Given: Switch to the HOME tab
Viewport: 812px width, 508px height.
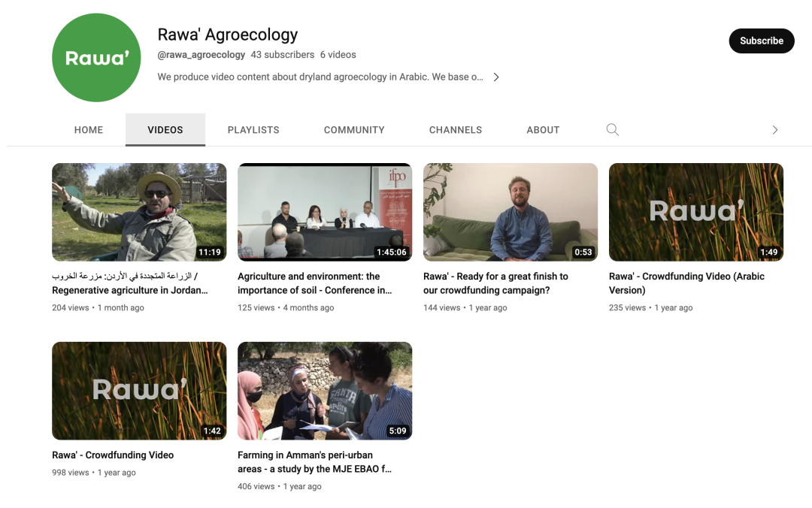Looking at the screenshot, I should (x=89, y=130).
